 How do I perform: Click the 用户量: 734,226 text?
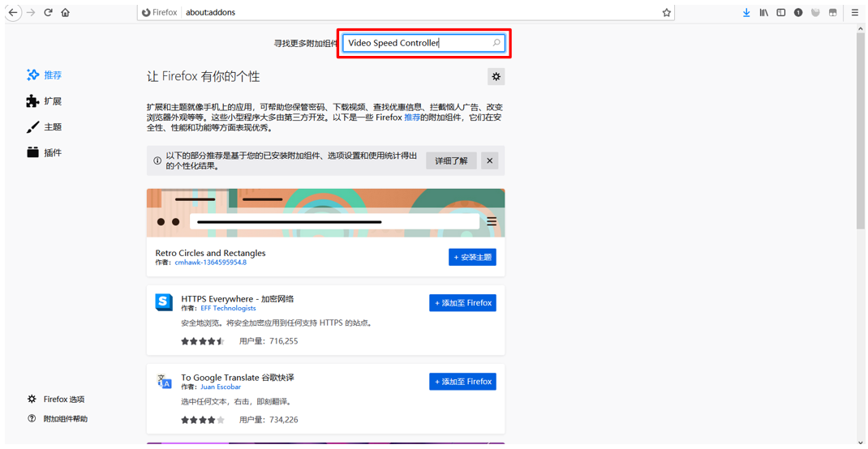click(x=269, y=420)
